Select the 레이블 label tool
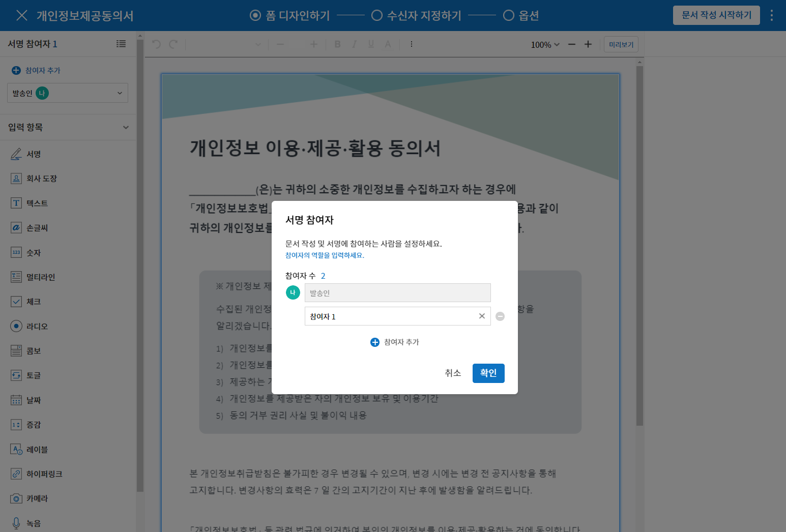The image size is (786, 532). coord(29,449)
